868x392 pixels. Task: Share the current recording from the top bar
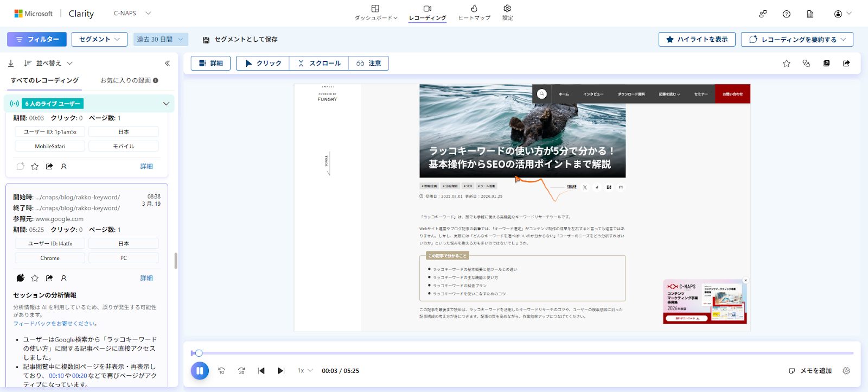click(846, 64)
